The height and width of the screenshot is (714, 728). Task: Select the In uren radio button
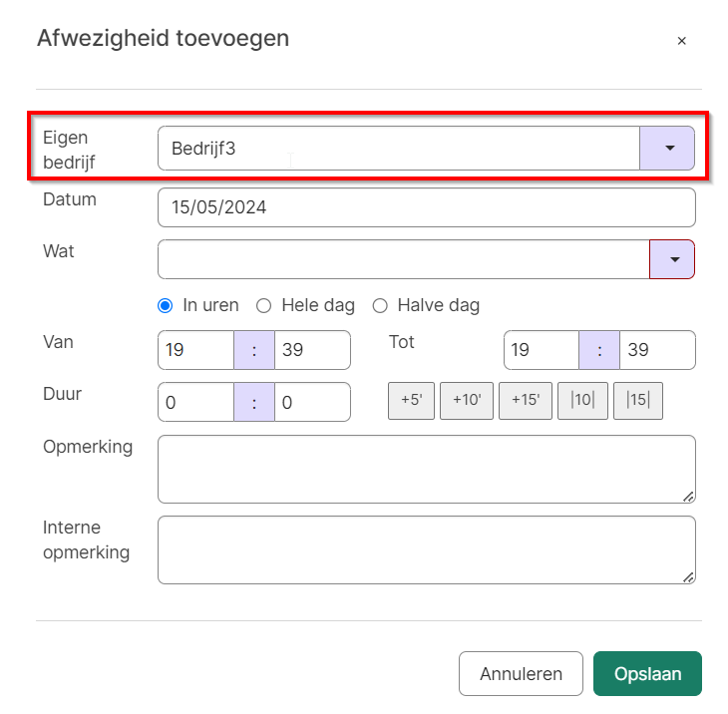tap(166, 306)
